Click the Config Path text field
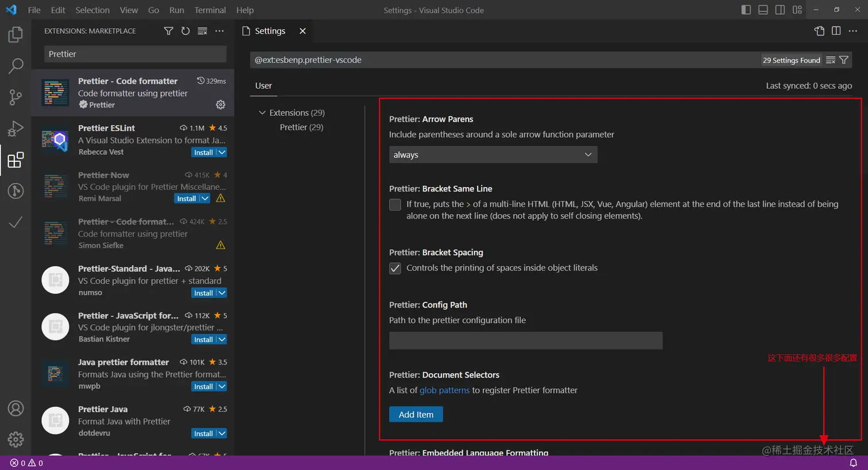Image resolution: width=868 pixels, height=470 pixels. click(x=526, y=340)
